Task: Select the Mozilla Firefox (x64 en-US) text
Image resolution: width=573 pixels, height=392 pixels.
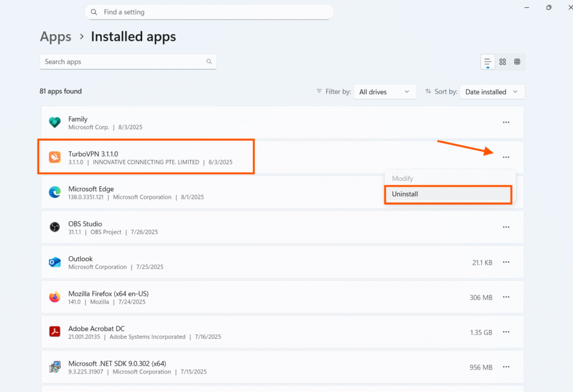Action: (109, 294)
